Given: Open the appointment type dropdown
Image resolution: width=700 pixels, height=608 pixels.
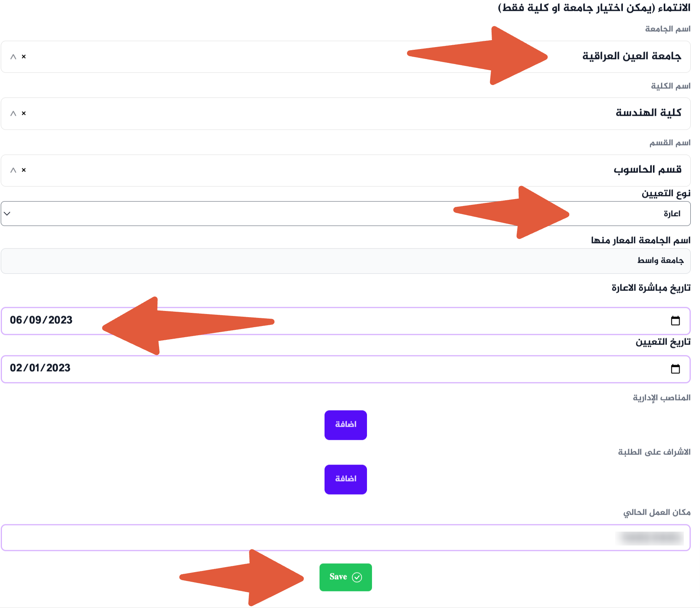Looking at the screenshot, I should (x=345, y=213).
